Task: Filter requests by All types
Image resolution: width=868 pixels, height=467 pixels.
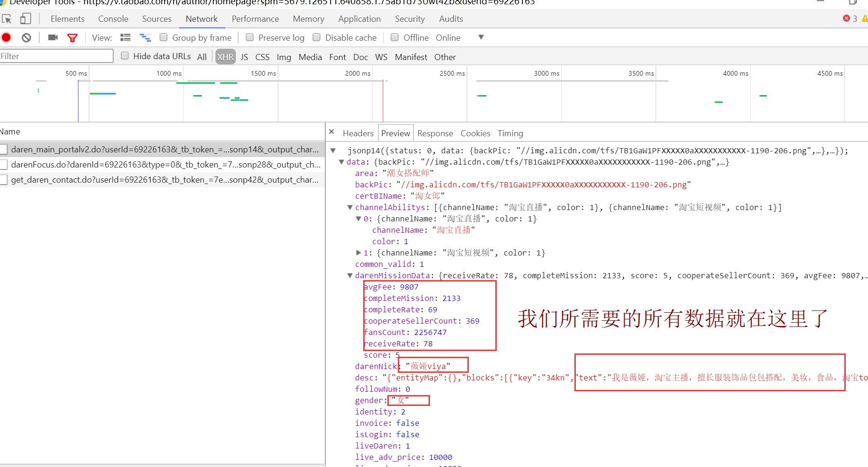Action: (x=202, y=57)
